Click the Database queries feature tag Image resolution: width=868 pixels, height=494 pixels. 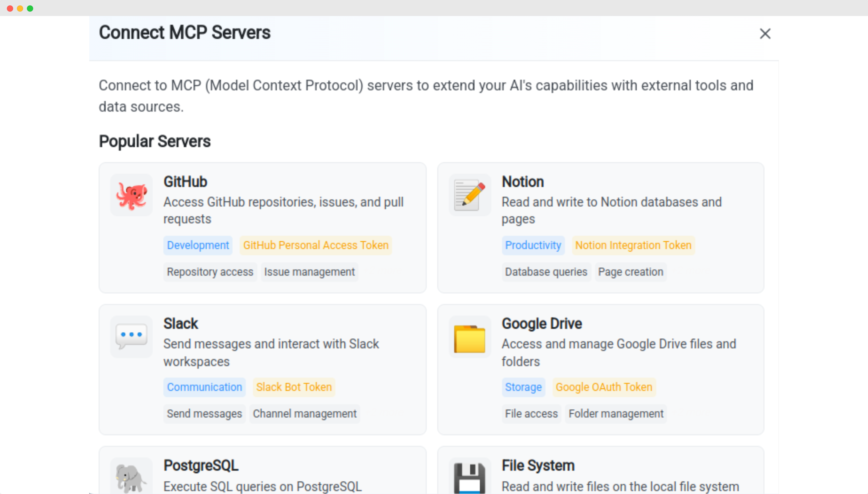click(546, 272)
